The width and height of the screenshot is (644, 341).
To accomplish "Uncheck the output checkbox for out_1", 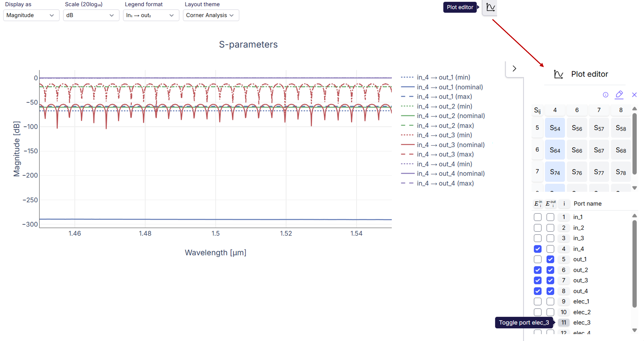I will coord(550,259).
